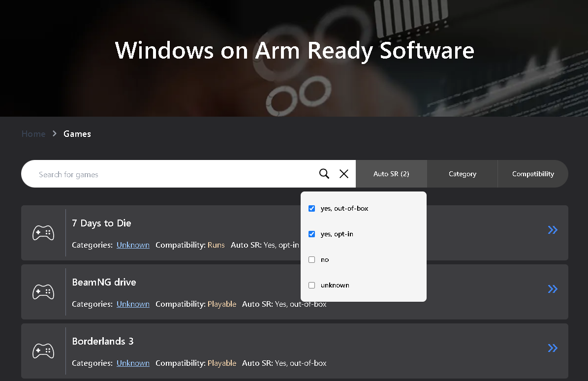This screenshot has height=381, width=588.
Task: Select the 7 Days to Die title
Action: pos(102,223)
